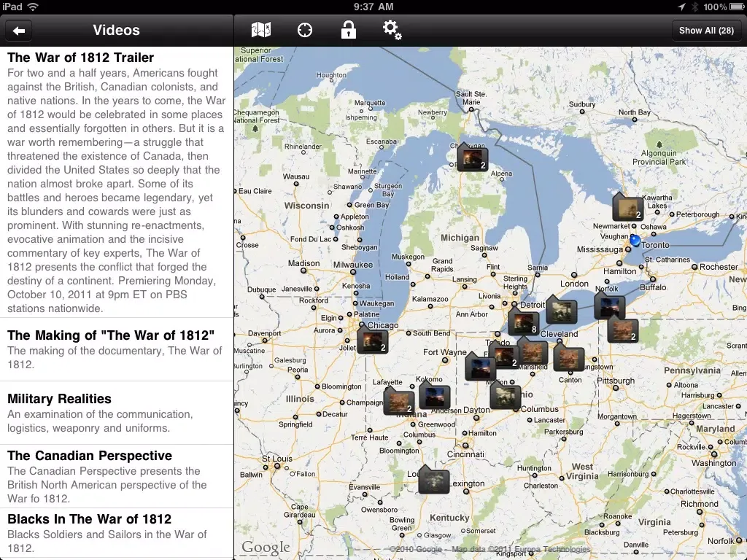This screenshot has height=560, width=747.
Task: Tap the Detroit marker labeled 8
Action: coord(524,323)
